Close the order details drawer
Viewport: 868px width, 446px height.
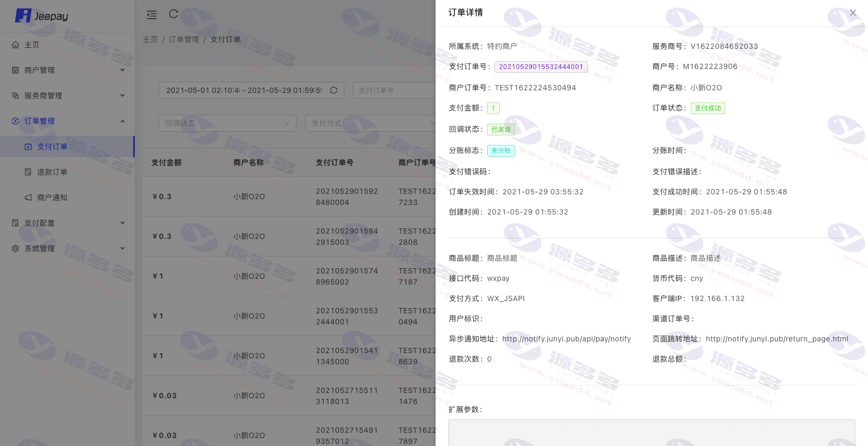click(853, 13)
